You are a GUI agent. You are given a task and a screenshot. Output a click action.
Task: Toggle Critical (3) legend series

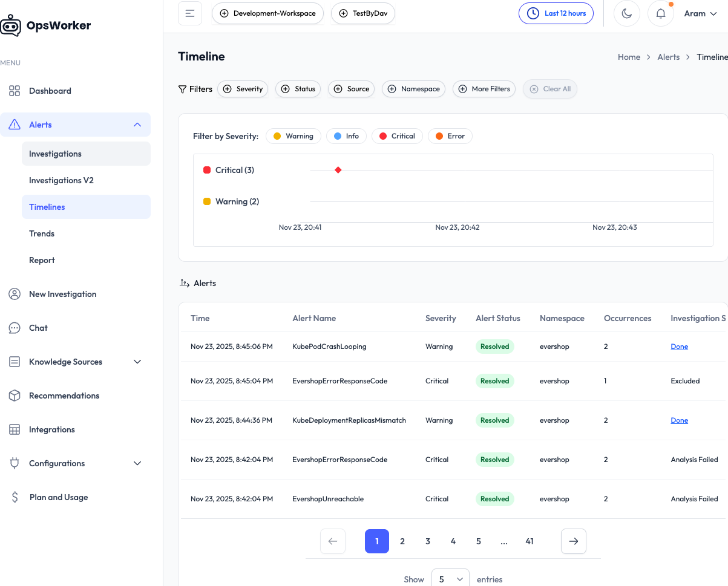229,170
